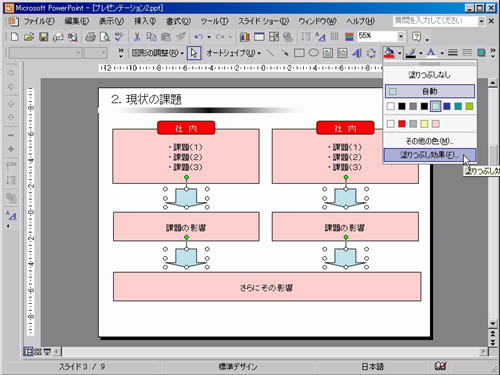Pick the yellow fill color swatch

pyautogui.click(x=424, y=124)
